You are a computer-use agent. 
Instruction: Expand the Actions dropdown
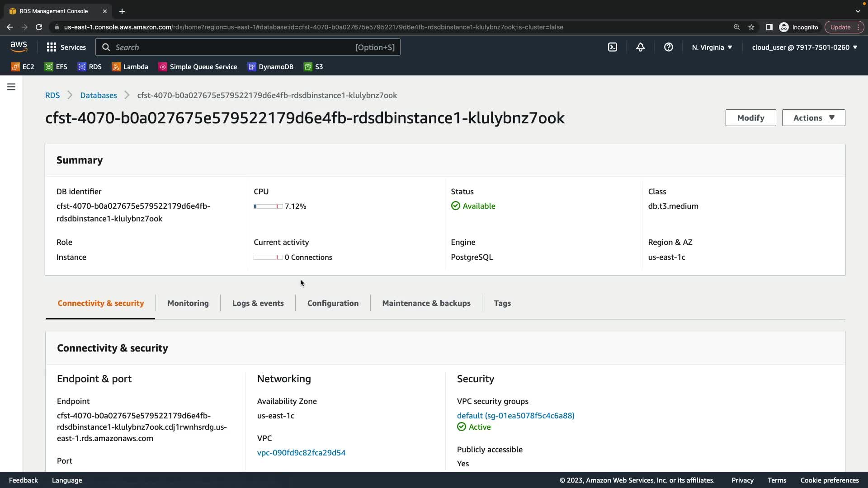[x=813, y=118]
